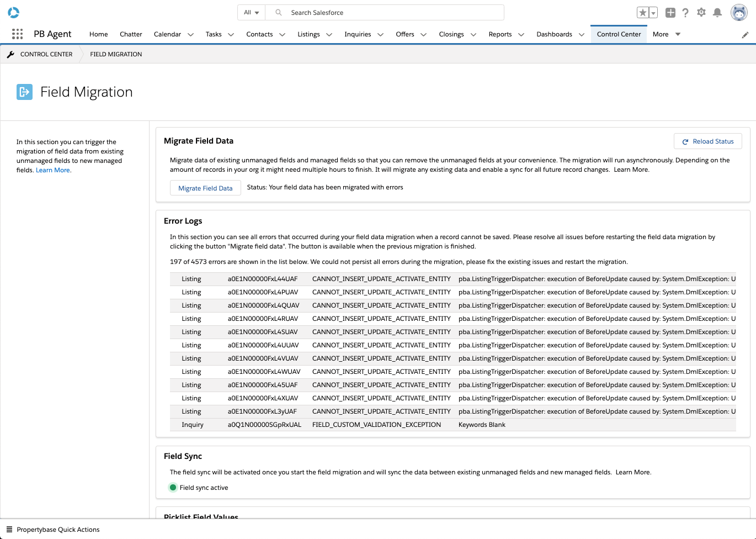The width and height of the screenshot is (756, 539).
Task: Open Propertybase Quick Actions utility bar
Action: click(53, 530)
